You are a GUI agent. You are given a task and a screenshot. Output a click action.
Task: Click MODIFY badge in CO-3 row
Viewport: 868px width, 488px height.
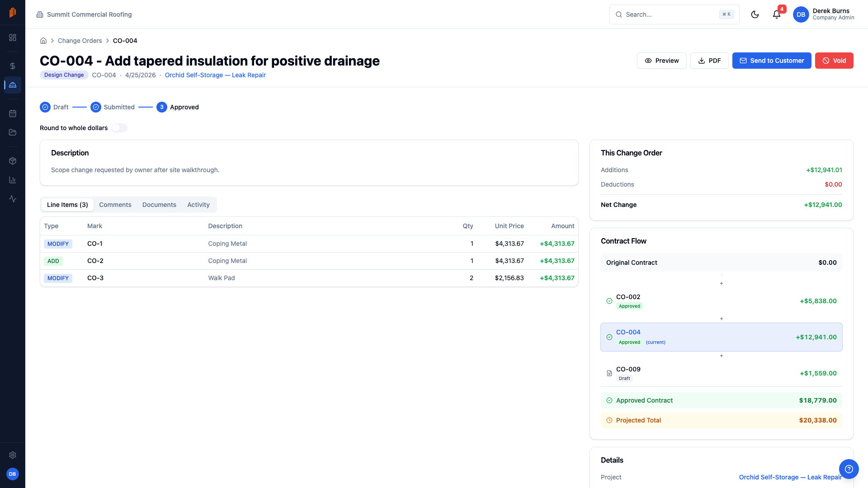[x=58, y=278]
